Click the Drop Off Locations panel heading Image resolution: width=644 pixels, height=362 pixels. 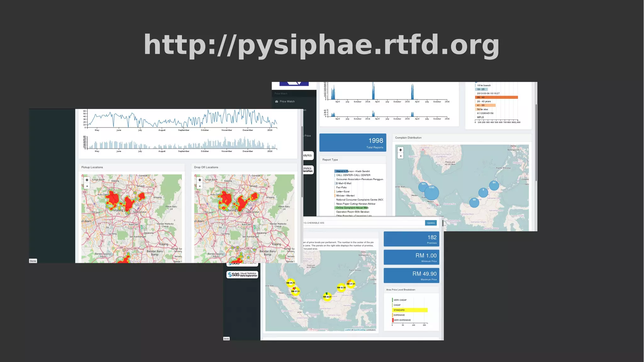point(206,167)
